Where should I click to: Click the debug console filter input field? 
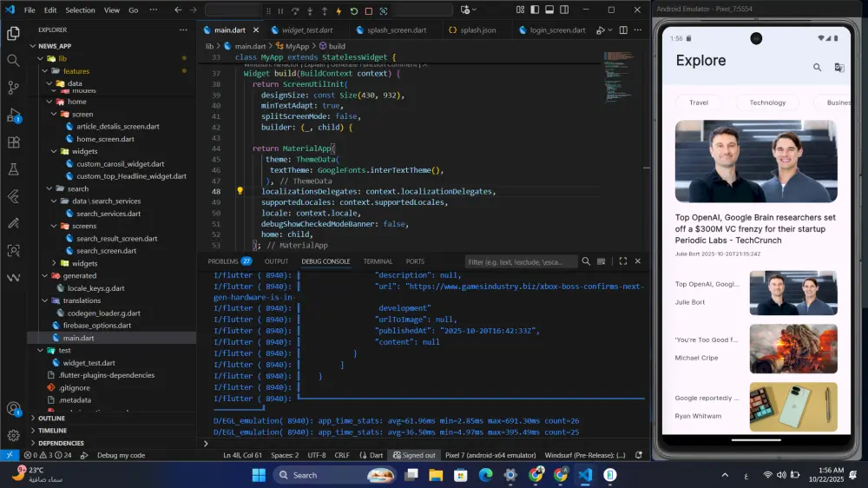point(521,261)
